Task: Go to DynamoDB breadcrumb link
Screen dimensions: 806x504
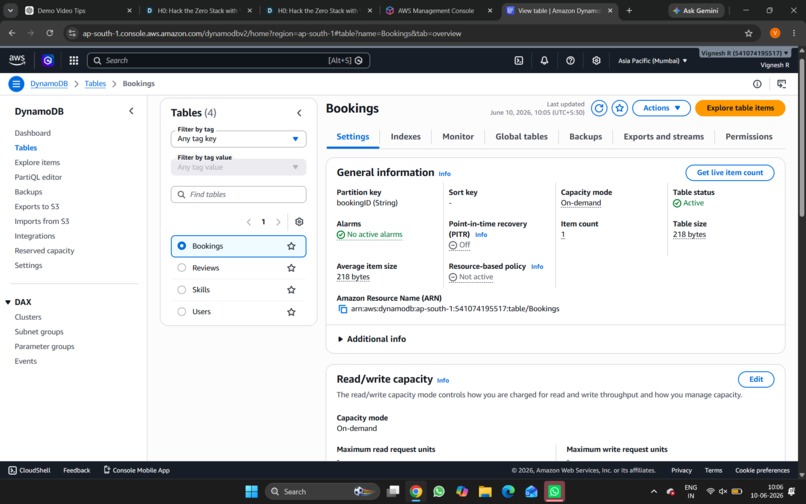Action: [49, 84]
